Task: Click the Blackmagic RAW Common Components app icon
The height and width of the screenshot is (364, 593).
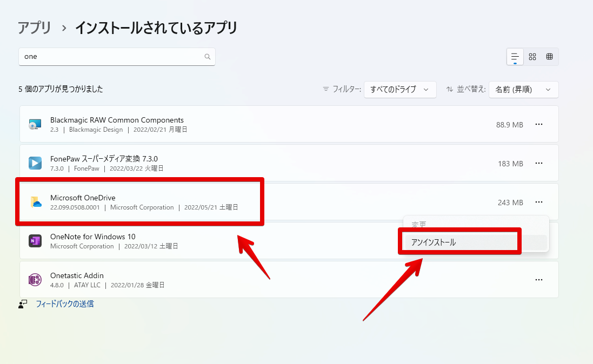Action: click(x=35, y=124)
